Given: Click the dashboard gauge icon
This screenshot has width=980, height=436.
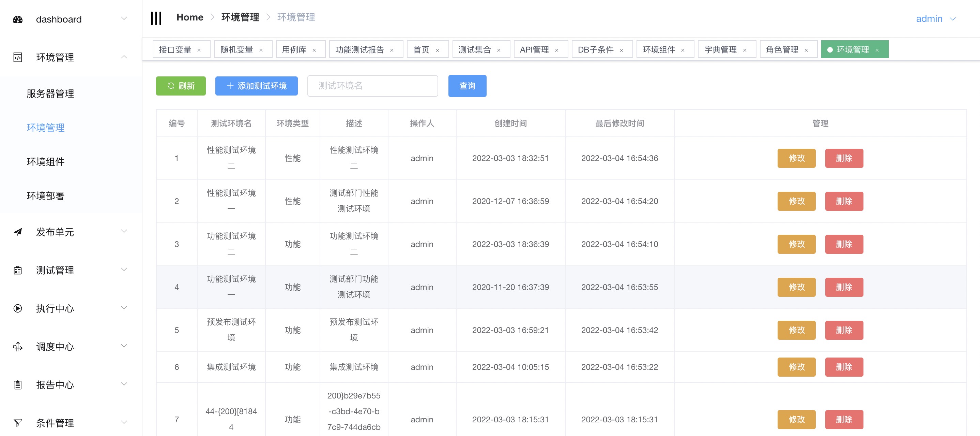Looking at the screenshot, I should click(17, 19).
